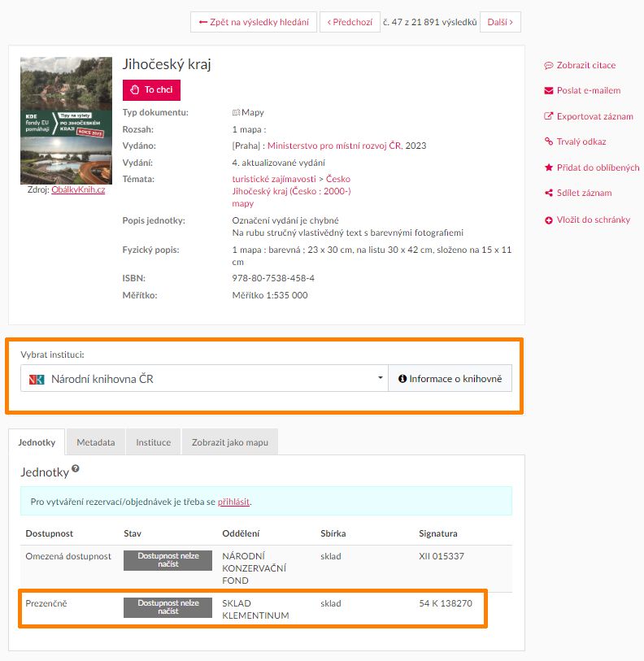Click signature XII 015337

[442, 556]
